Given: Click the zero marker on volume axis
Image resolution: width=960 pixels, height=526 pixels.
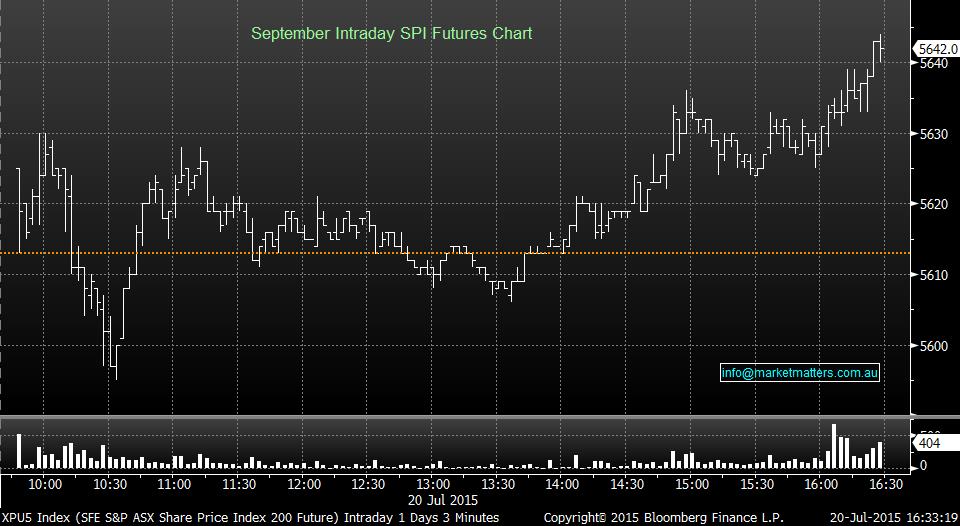Looking at the screenshot, I should 922,465.
